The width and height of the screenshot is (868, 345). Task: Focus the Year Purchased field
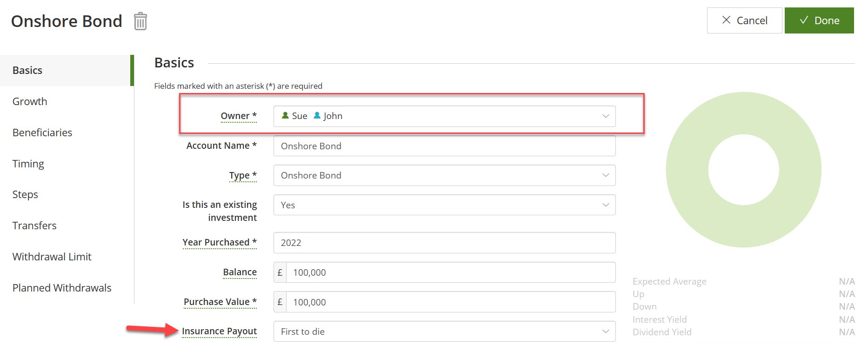pyautogui.click(x=444, y=243)
